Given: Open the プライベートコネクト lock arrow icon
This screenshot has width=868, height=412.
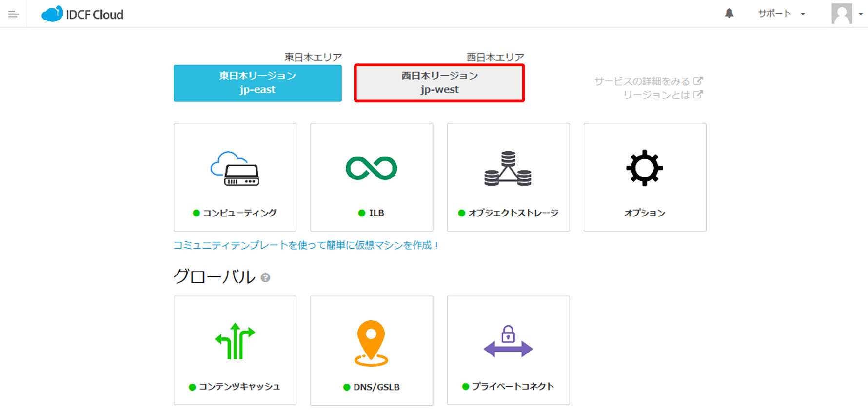Looking at the screenshot, I should (x=508, y=341).
